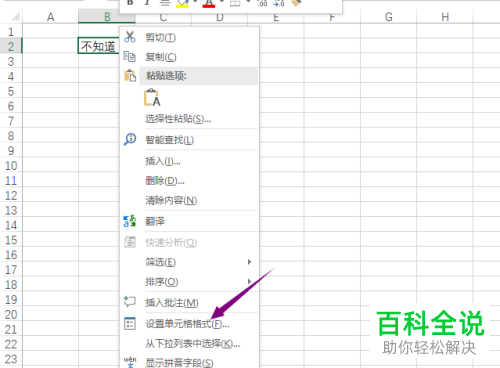
Task: Click the Borders icon in mini toolbar
Action: pos(235,3)
